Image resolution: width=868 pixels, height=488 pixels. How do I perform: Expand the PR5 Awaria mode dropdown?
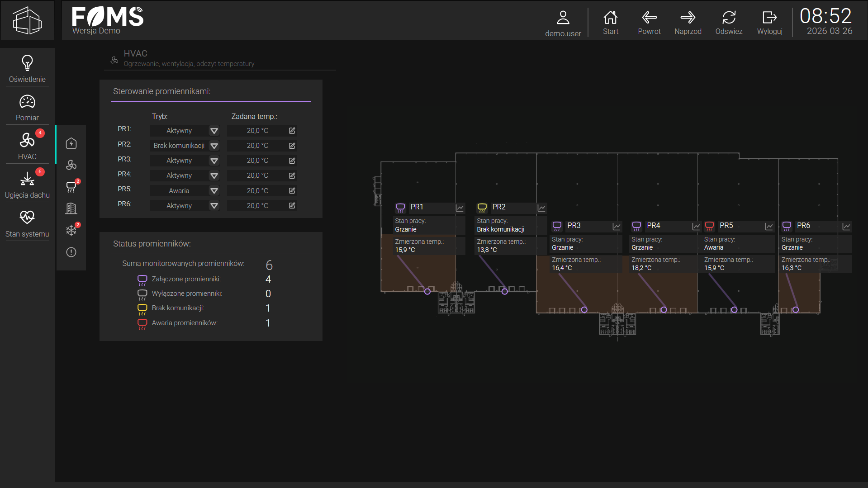tap(214, 191)
